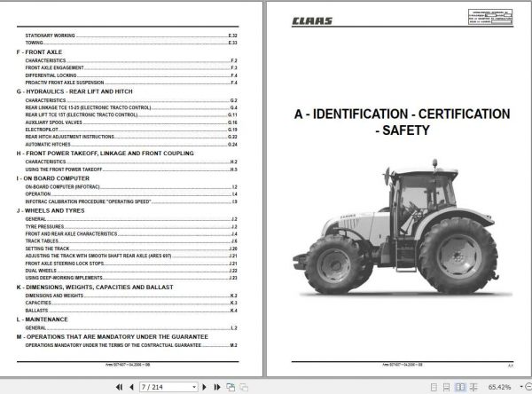Switch to continuous page view
Viewport: 532px width, 394px height.
point(447,387)
